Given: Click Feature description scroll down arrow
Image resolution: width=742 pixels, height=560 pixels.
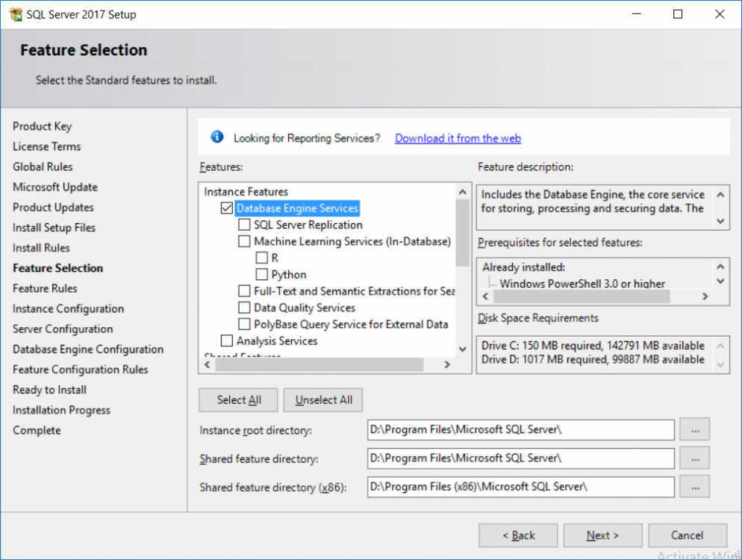Looking at the screenshot, I should pyautogui.click(x=720, y=221).
